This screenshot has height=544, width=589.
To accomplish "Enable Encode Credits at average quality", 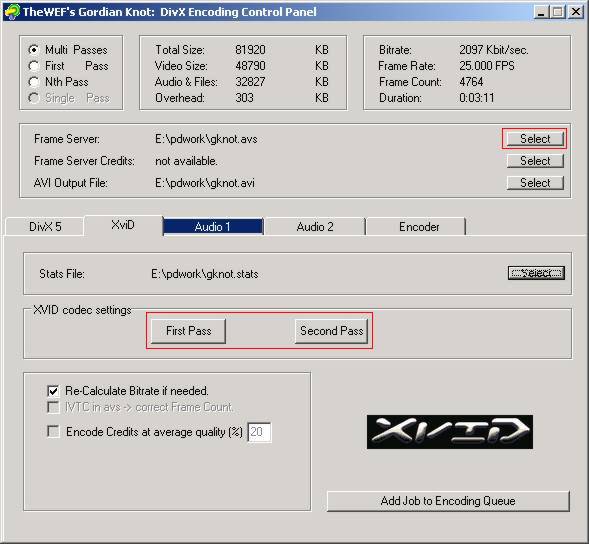I will point(53,431).
